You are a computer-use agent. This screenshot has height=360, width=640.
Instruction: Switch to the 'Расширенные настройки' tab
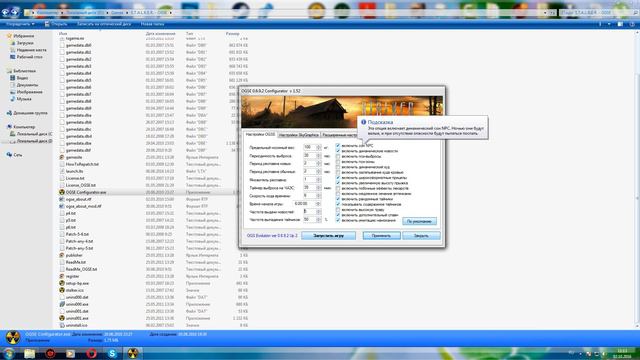[x=340, y=135]
